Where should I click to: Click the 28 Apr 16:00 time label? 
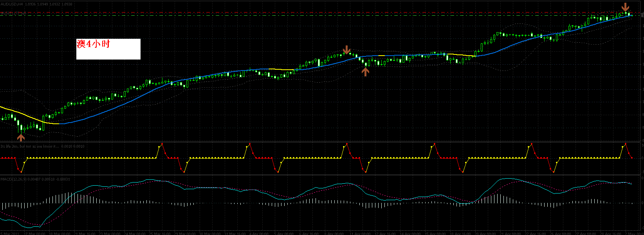pos(611,233)
